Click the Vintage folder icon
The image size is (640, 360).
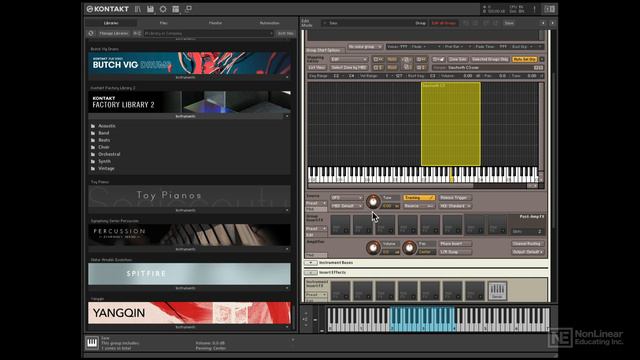(x=93, y=169)
